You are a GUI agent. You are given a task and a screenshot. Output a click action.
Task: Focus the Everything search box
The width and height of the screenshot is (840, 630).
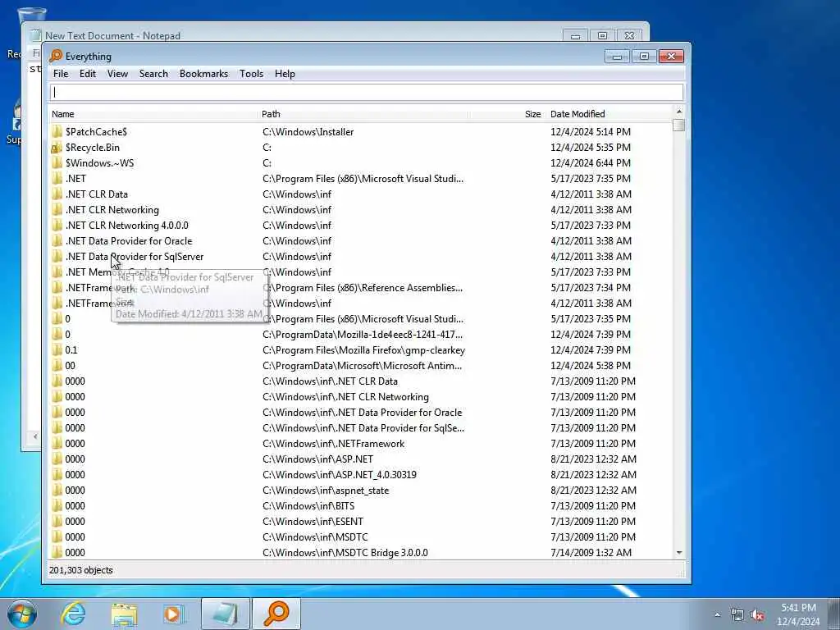tap(367, 92)
